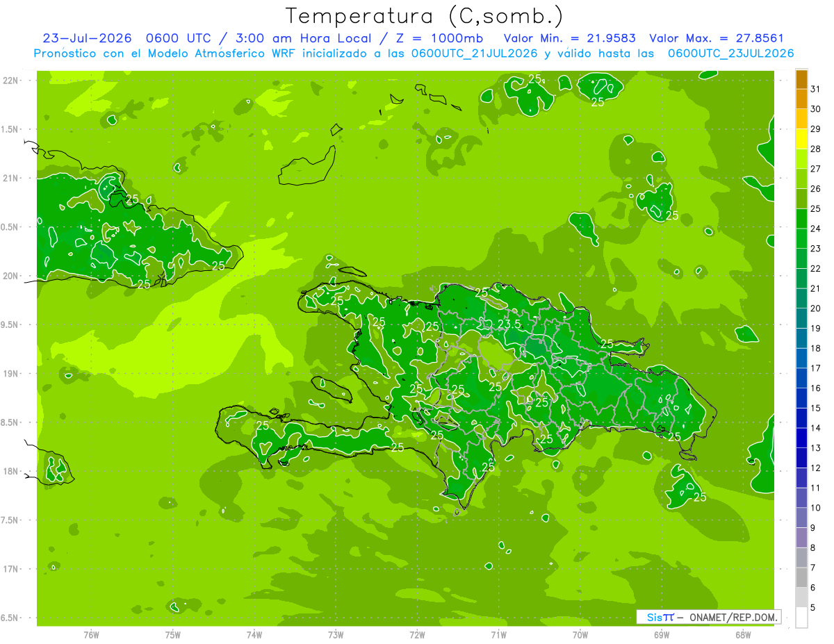The height and width of the screenshot is (644, 834).
Task: Click the blue swatch between 13 and 14
Action: tap(801, 438)
